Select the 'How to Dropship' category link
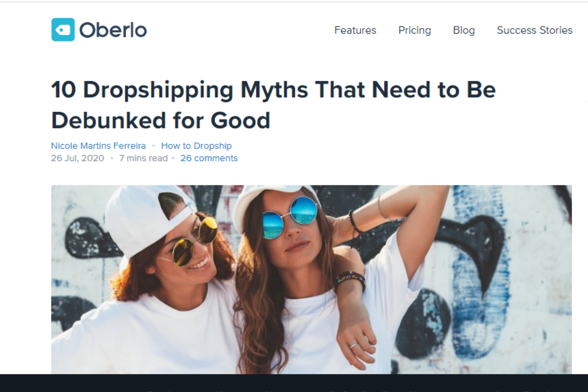 196,146
